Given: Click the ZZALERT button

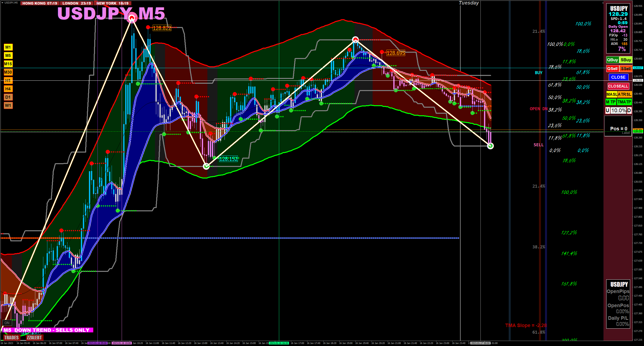Looking at the screenshot, I should tap(34, 337).
